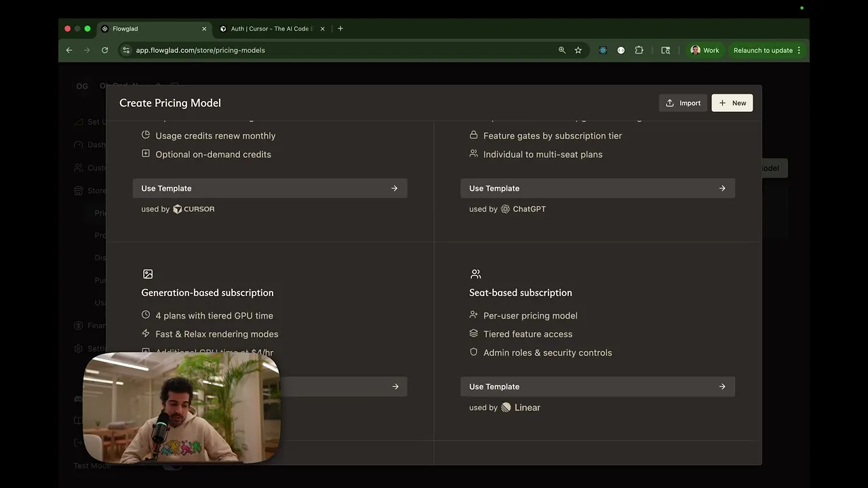This screenshot has width=868, height=488.
Task: Open the Chrome extensions puzzle icon
Action: (x=639, y=50)
